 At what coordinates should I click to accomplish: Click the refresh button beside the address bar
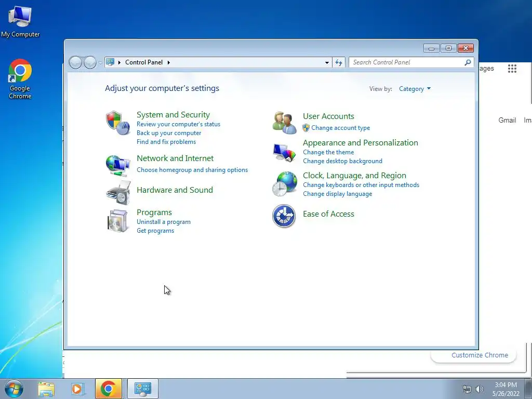pyautogui.click(x=339, y=62)
